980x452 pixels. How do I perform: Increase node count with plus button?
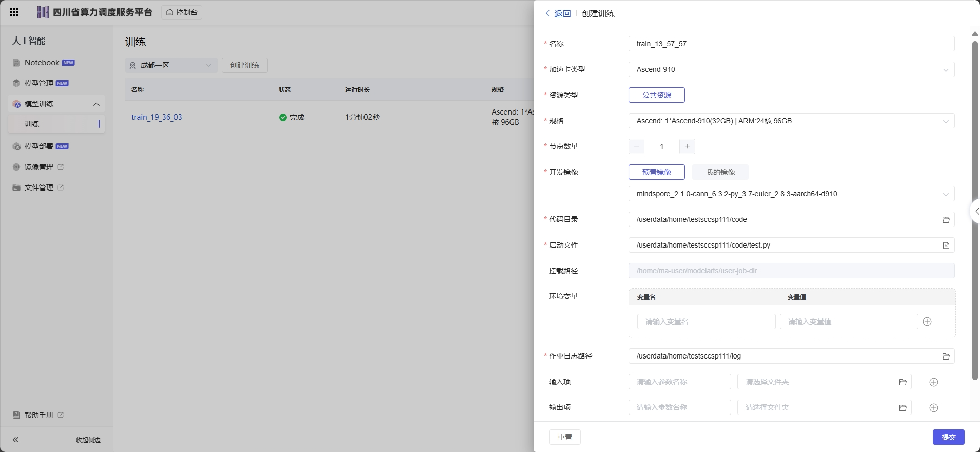pyautogui.click(x=688, y=146)
